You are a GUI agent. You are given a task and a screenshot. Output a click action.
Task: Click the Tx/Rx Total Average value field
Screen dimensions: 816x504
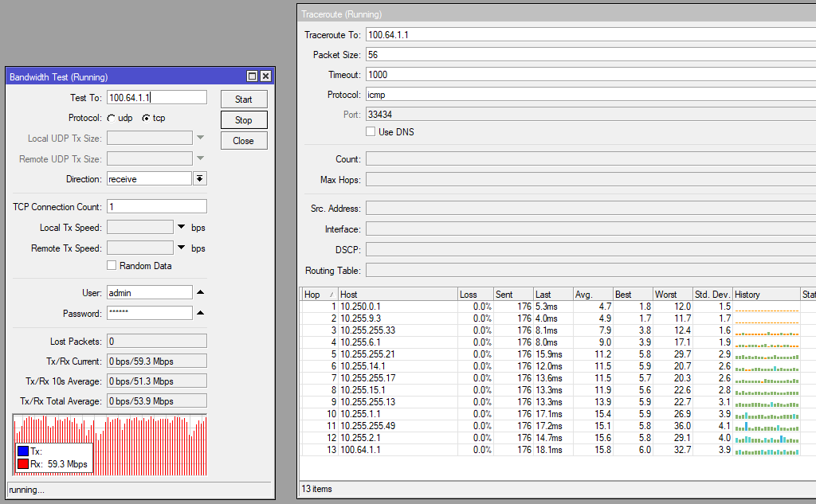point(157,401)
